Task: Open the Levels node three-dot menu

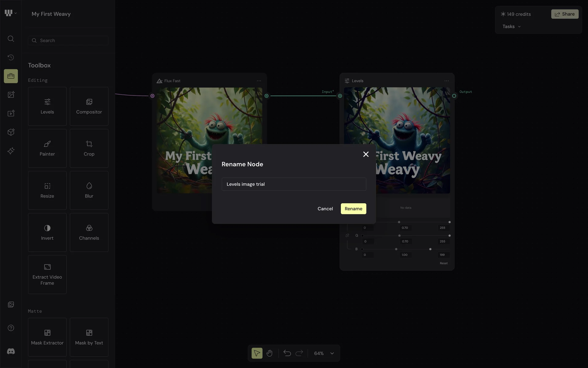Action: tap(447, 81)
